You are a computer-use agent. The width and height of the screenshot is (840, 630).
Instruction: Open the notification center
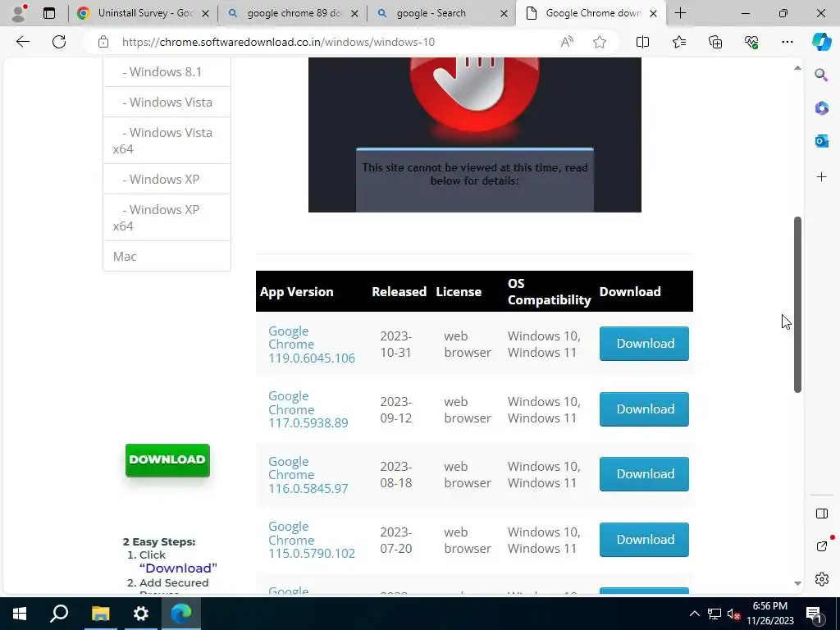coord(814,614)
